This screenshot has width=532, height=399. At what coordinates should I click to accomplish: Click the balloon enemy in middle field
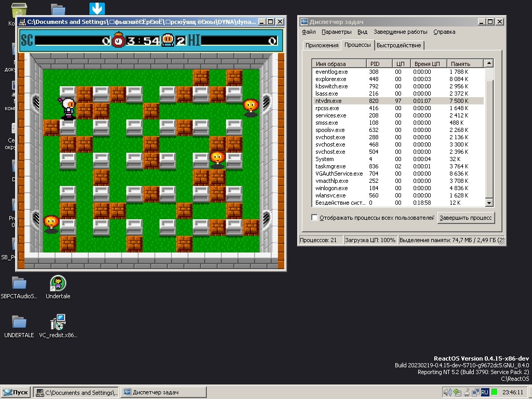click(x=218, y=160)
